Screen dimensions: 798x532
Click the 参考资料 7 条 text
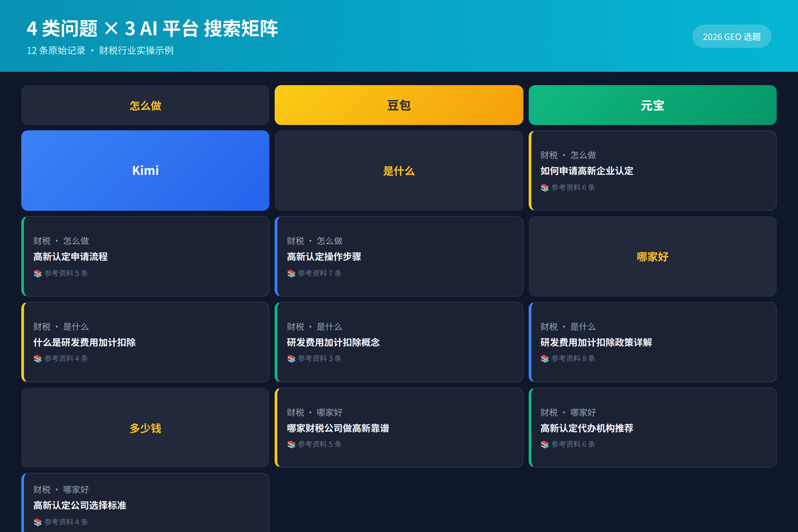pos(319,273)
